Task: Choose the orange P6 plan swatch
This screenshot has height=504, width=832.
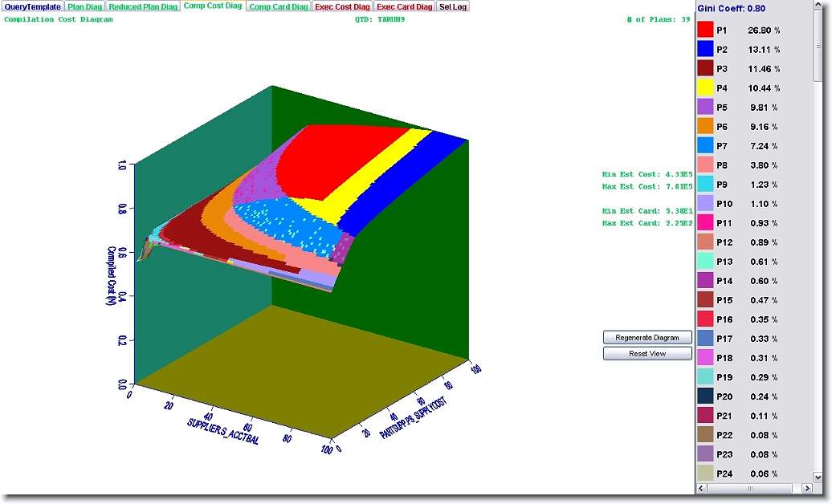Action: (705, 126)
